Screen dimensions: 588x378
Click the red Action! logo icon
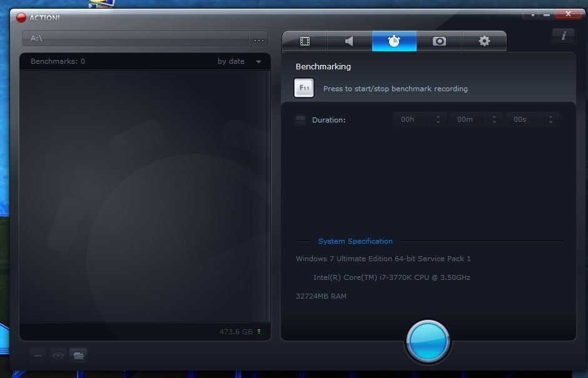click(x=21, y=17)
